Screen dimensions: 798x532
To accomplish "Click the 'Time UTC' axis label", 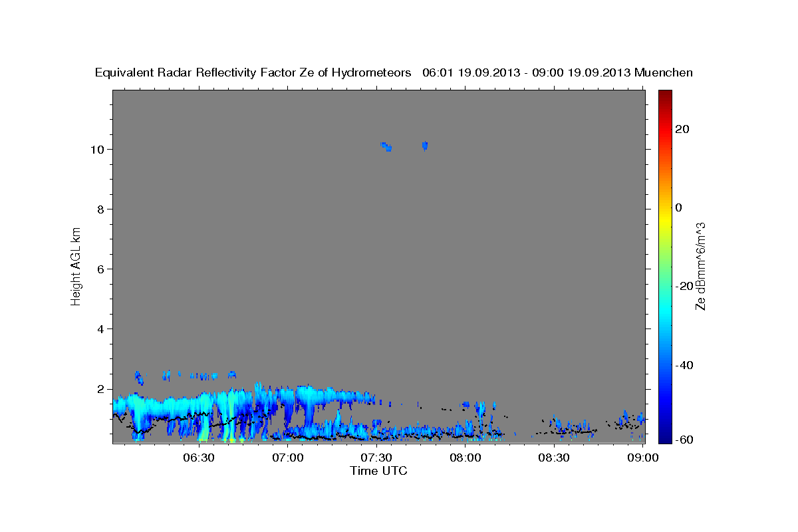I will tap(378, 471).
